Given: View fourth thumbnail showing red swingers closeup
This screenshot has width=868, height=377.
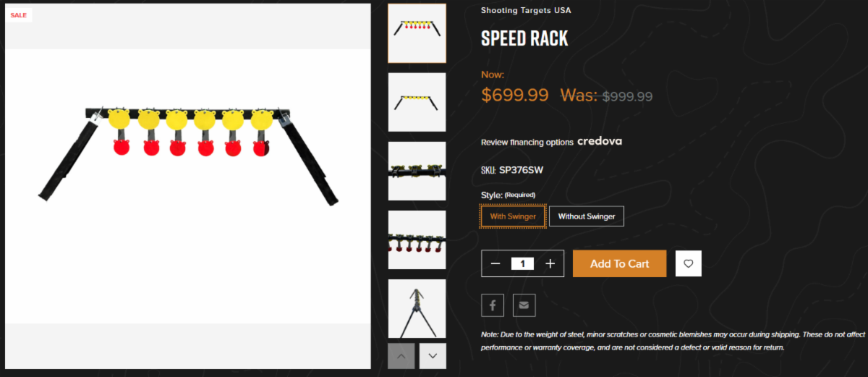Looking at the screenshot, I should click(417, 240).
